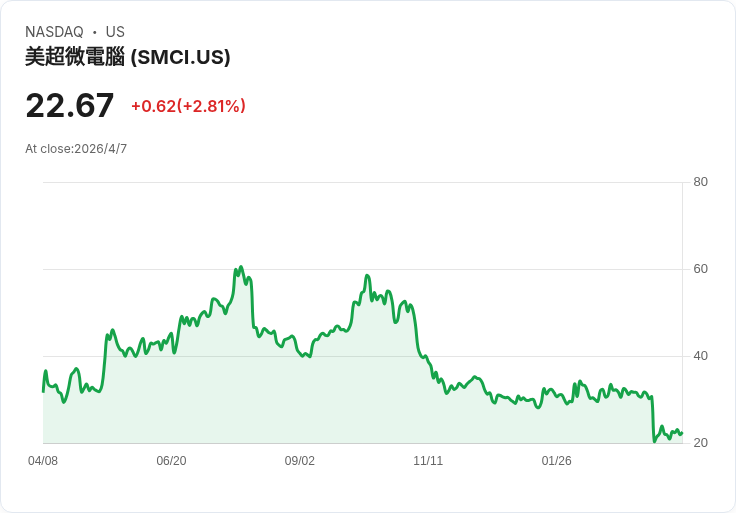The image size is (736, 513).
Task: Click the 11/11 date on x-axis
Action: [x=428, y=461]
